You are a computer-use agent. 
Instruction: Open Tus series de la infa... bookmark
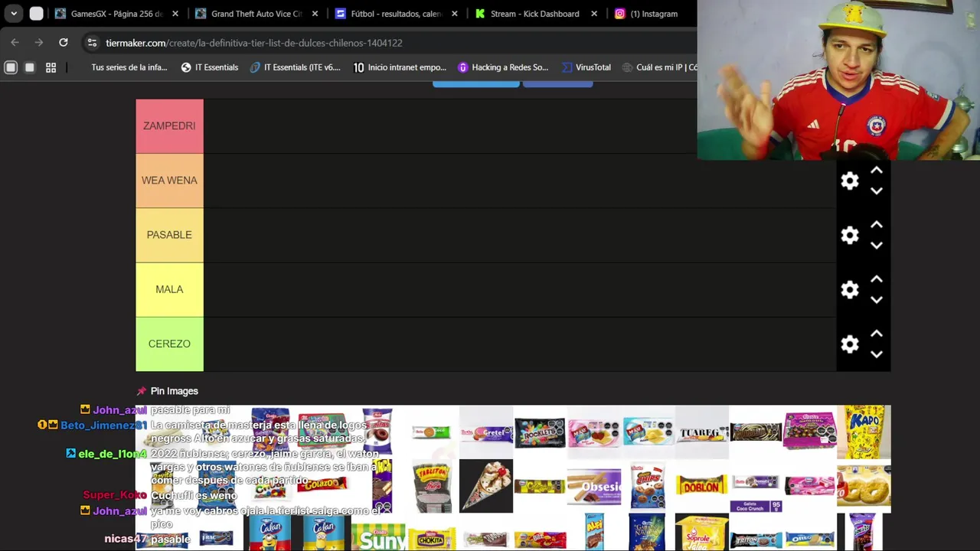click(x=129, y=67)
